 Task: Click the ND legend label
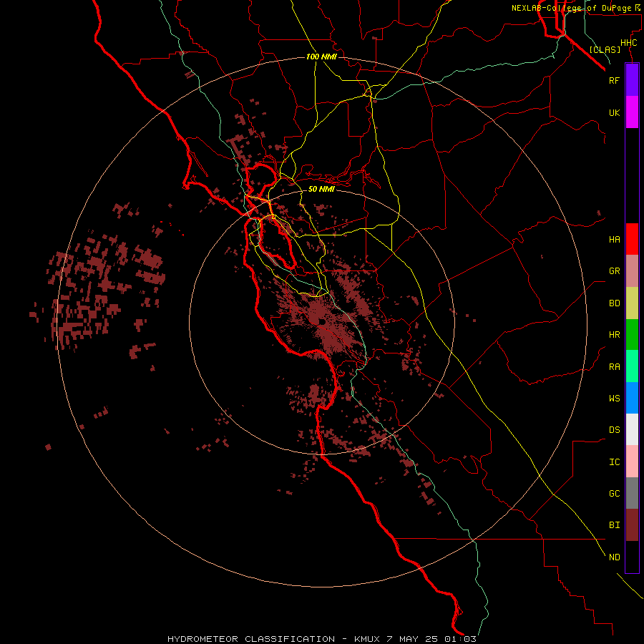tap(614, 557)
